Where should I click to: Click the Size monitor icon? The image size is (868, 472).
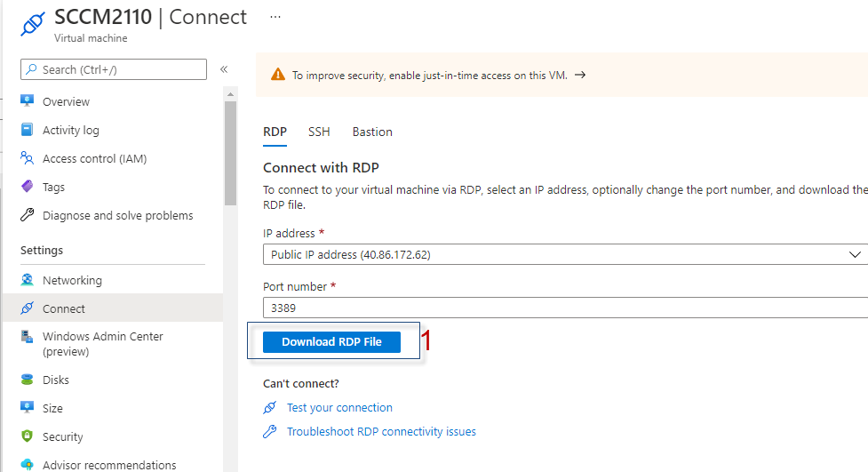coord(28,408)
